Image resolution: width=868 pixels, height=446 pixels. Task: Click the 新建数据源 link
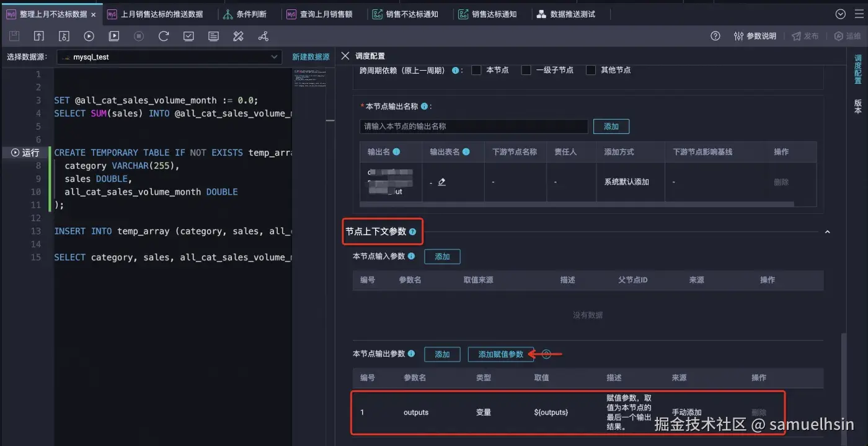[311, 57]
